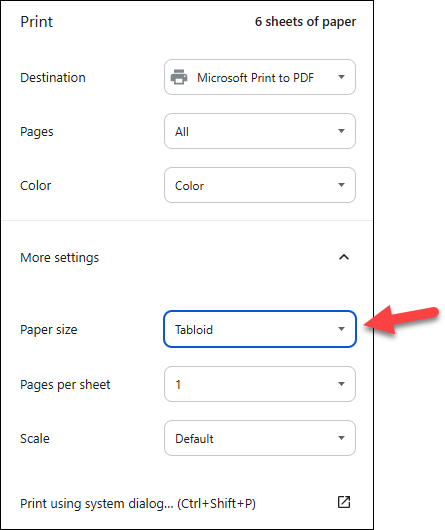Click the Print heading
The width and height of the screenshot is (445, 530).
(x=36, y=22)
